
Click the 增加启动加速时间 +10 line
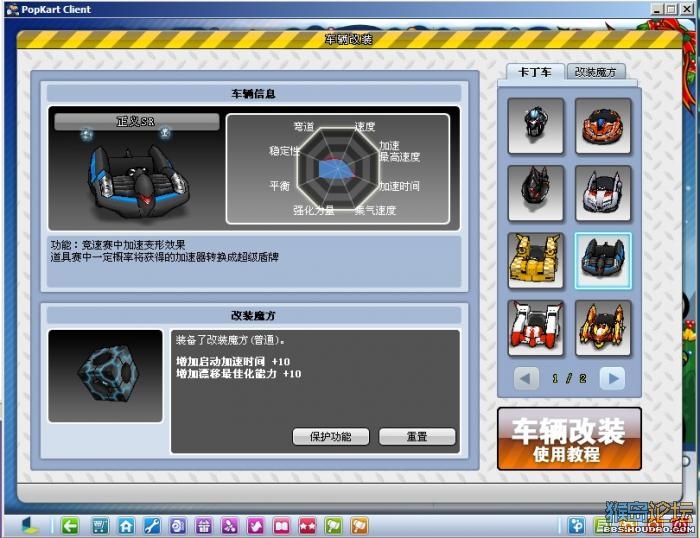[233, 361]
